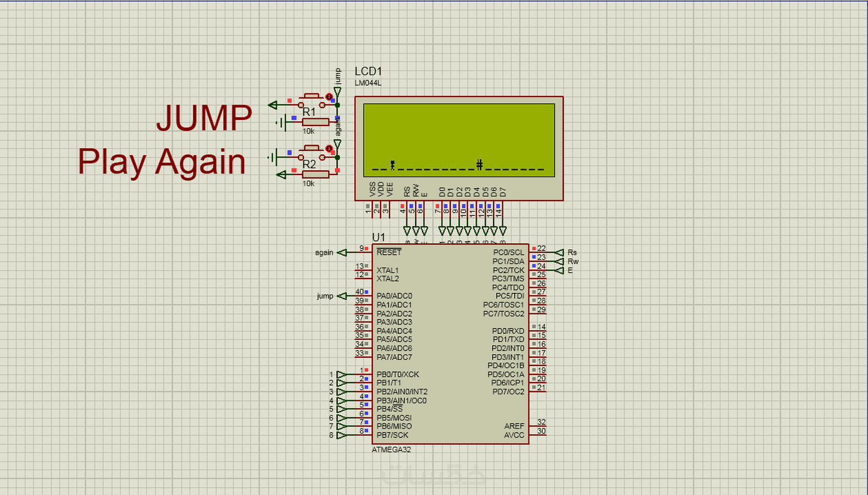Viewport: 868px width, 495px height.
Task: Click the large JUMP text label
Action: pyautogui.click(x=204, y=118)
